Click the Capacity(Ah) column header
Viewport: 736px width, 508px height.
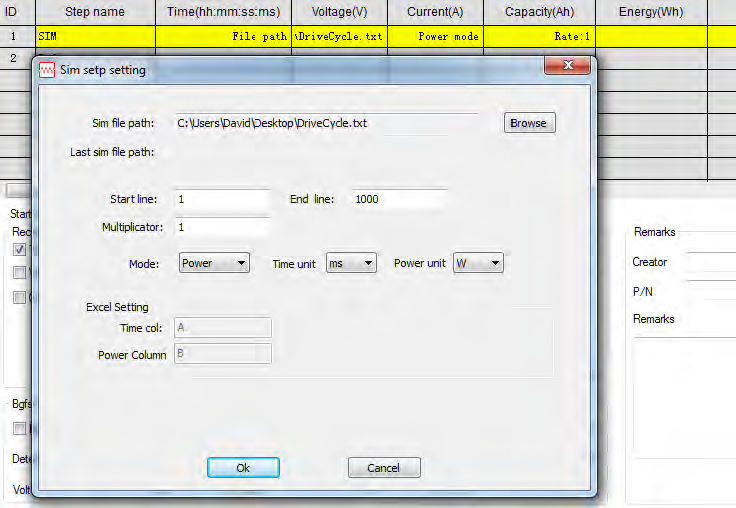pyautogui.click(x=539, y=12)
